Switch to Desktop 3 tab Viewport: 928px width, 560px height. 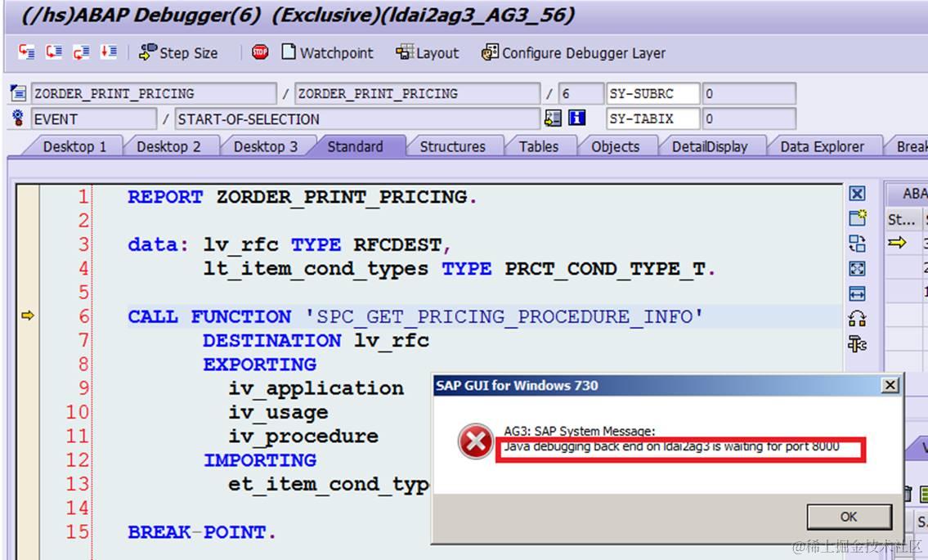[266, 146]
